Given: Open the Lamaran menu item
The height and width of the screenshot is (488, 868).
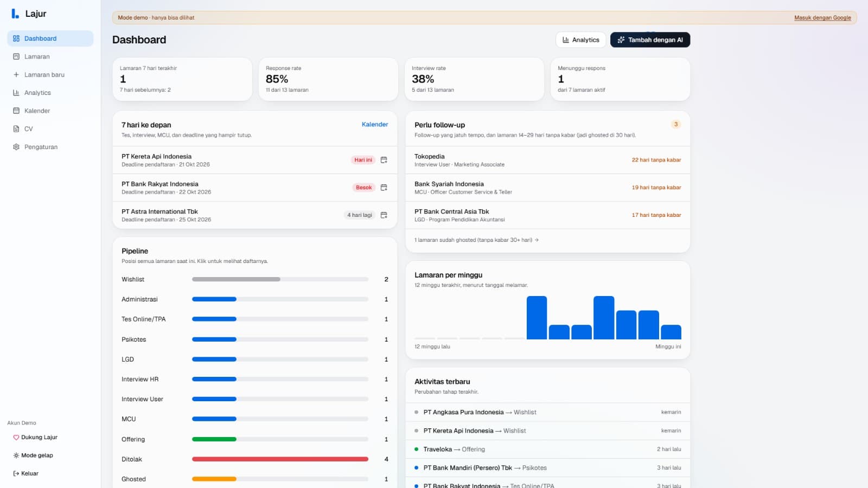Looking at the screenshot, I should [50, 56].
